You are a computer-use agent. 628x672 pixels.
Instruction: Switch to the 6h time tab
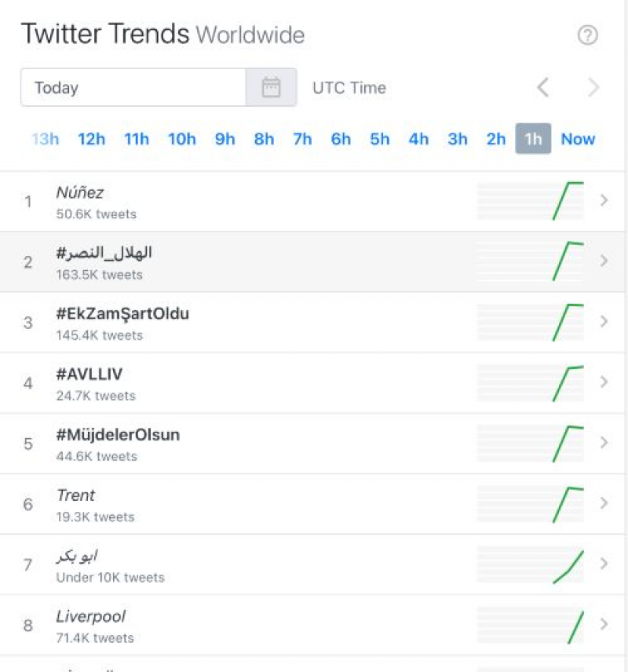(341, 139)
